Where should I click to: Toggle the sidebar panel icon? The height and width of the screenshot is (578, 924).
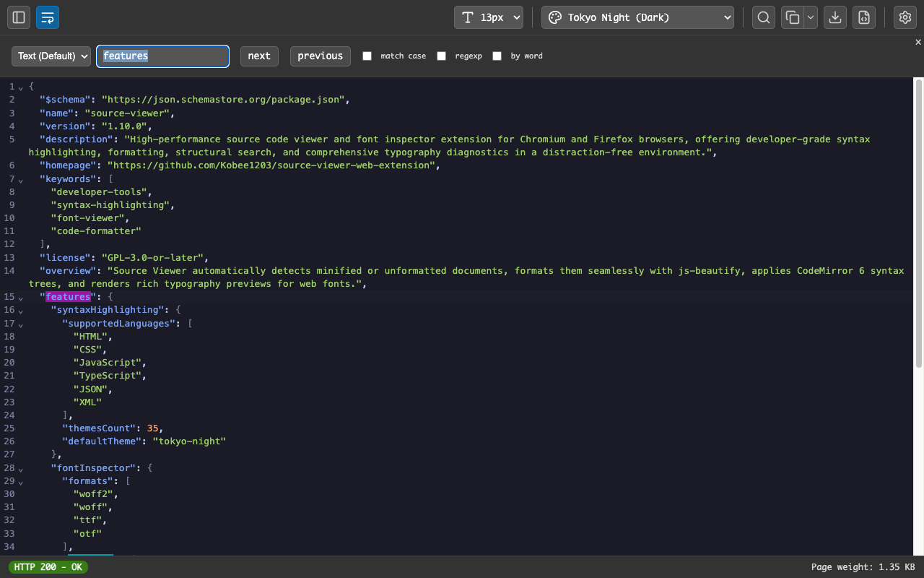pyautogui.click(x=19, y=17)
